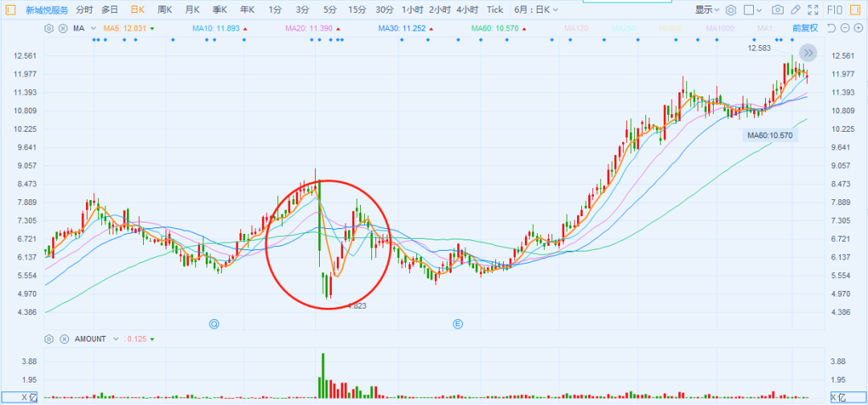The image size is (868, 405).
Task: Switch to 30分 minute chart
Action: coord(385,10)
